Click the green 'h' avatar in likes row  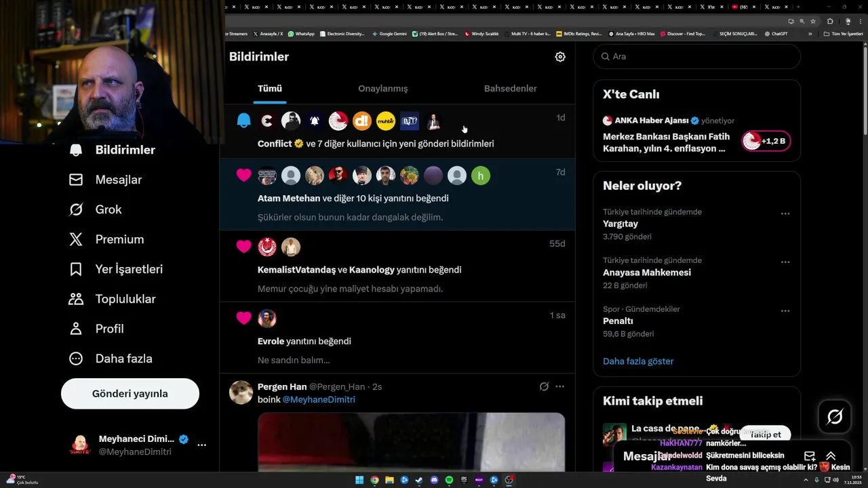coord(481,176)
